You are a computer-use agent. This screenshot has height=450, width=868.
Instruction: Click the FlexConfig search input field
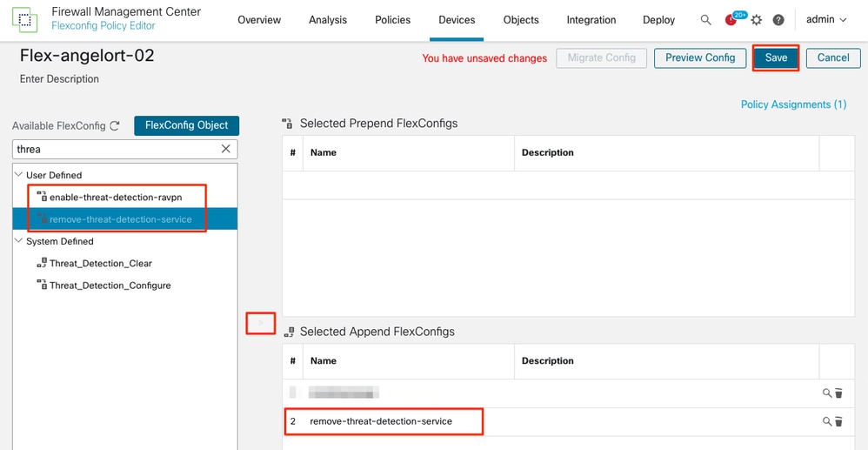(125, 149)
